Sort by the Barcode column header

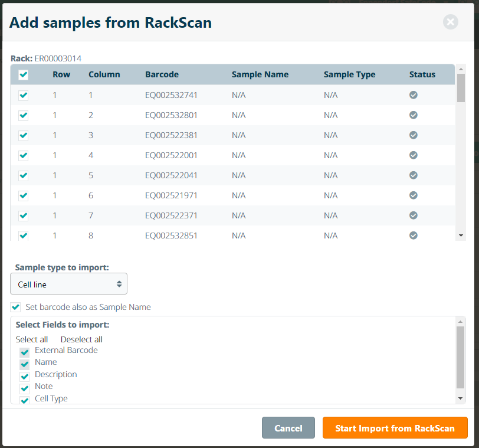[x=162, y=74]
